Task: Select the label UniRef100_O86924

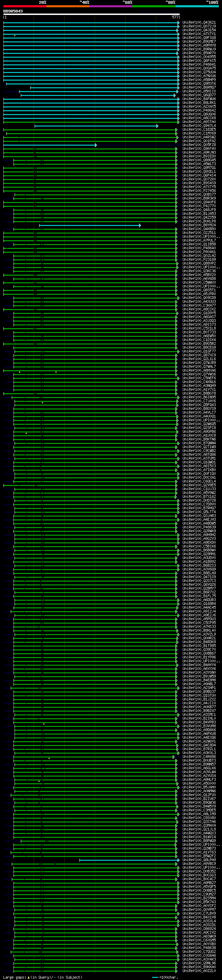Action: pos(199,929)
